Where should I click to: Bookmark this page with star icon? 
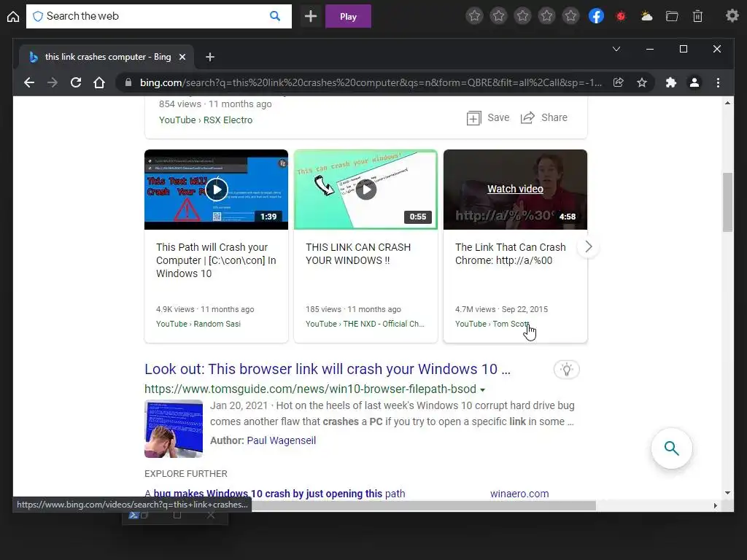pos(642,82)
